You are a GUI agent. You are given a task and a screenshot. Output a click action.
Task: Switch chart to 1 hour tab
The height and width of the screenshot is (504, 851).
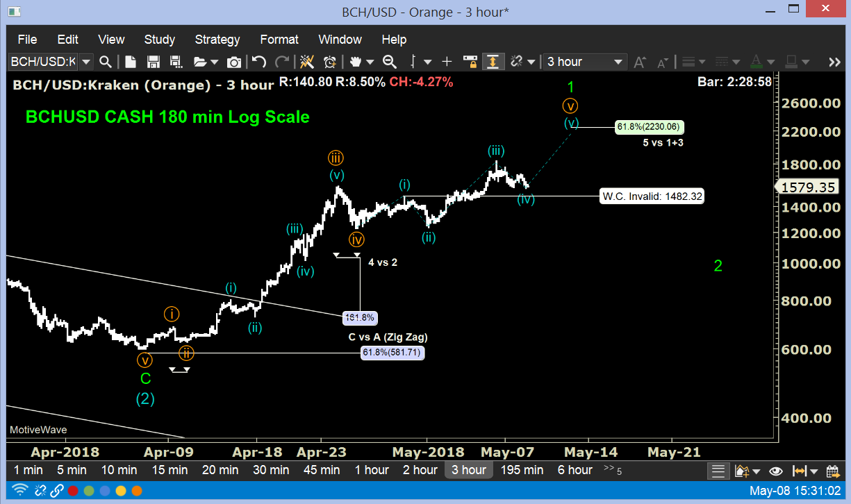(x=372, y=470)
